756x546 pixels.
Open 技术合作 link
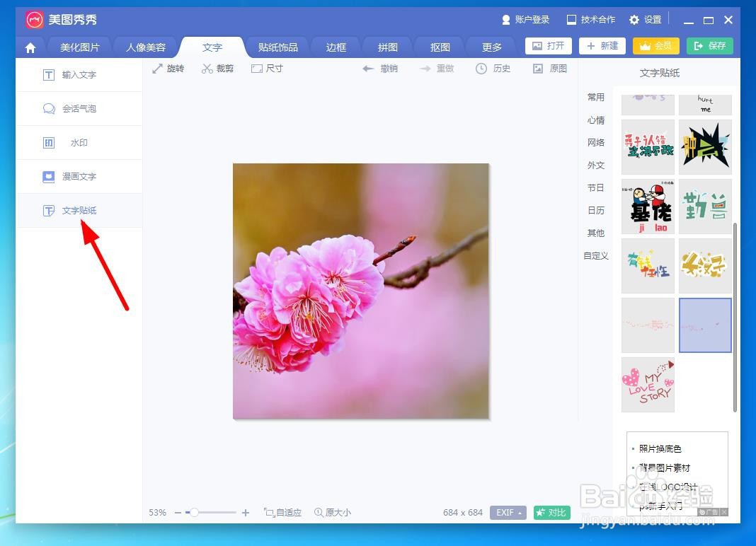[591, 20]
